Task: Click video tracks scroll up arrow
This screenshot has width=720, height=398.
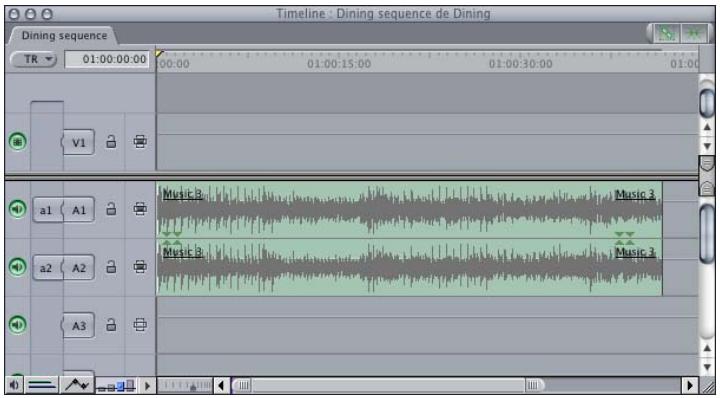Action: point(707,128)
